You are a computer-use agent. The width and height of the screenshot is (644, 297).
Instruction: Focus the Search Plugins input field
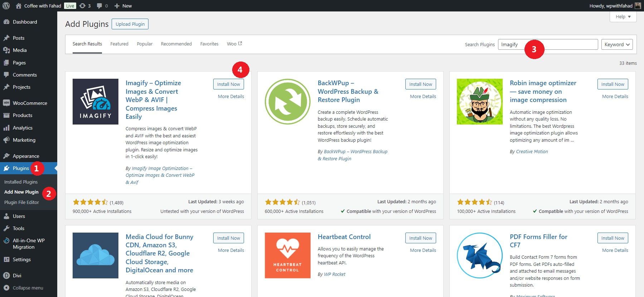pos(548,44)
